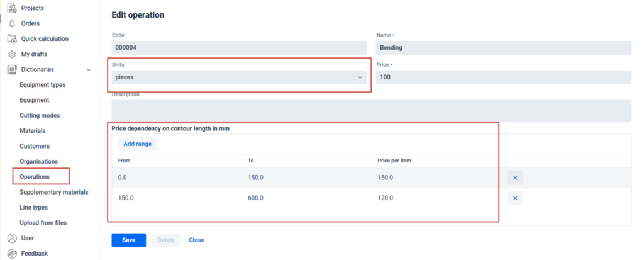Click the Description text area

point(371,111)
